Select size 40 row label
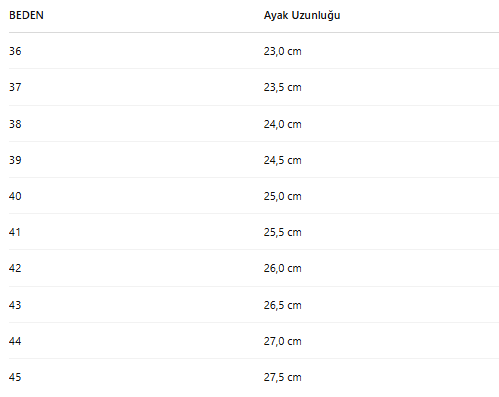Screen dimensions: 499x397 click(15, 196)
